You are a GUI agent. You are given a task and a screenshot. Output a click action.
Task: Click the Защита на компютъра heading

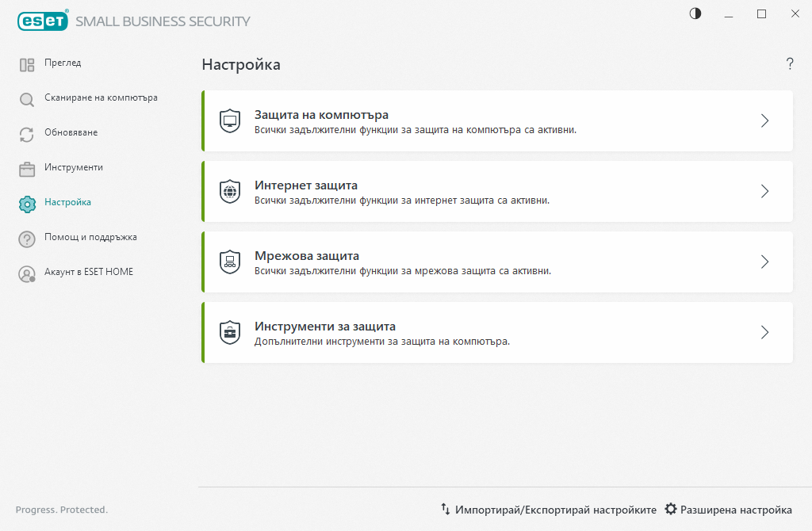(x=322, y=115)
